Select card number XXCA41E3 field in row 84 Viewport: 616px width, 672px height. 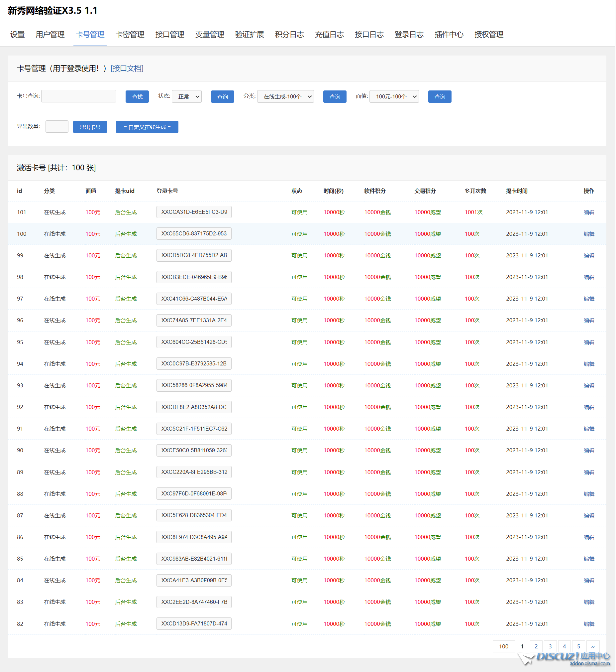click(x=194, y=581)
